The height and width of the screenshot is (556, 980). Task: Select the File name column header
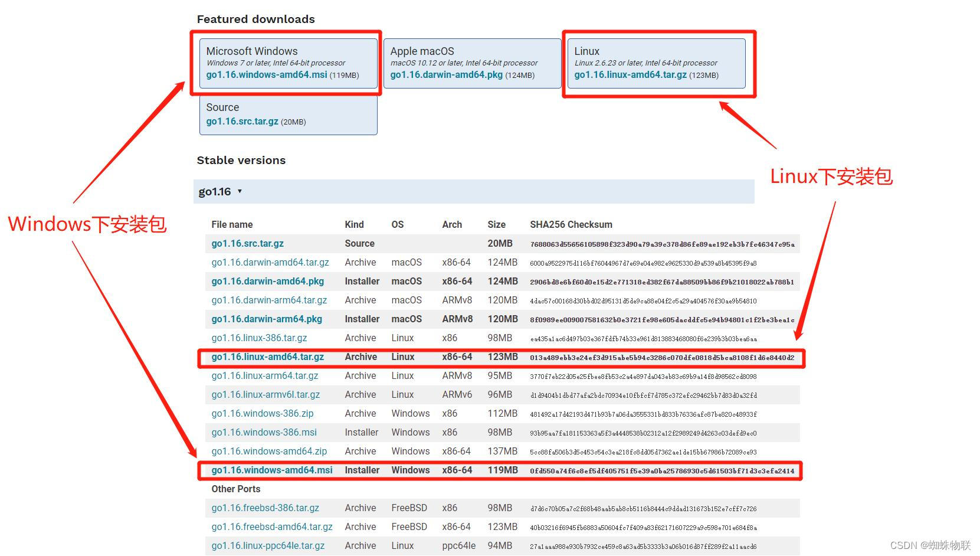click(232, 224)
